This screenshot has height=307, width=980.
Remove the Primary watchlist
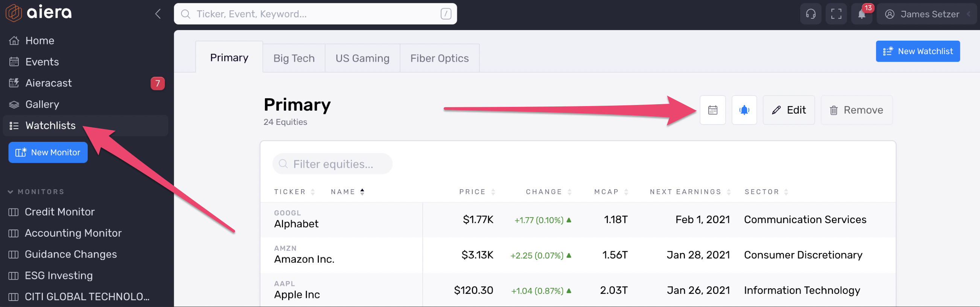pyautogui.click(x=856, y=110)
